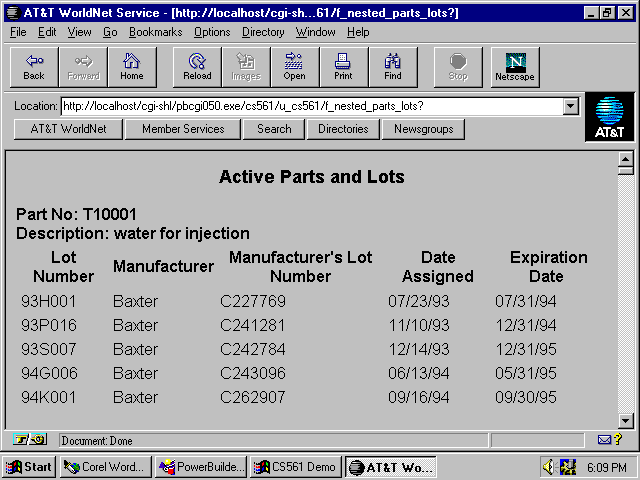Open the Go menu

(110, 32)
